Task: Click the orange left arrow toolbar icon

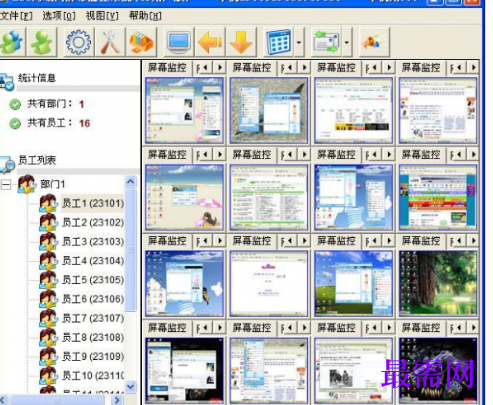Action: 210,42
